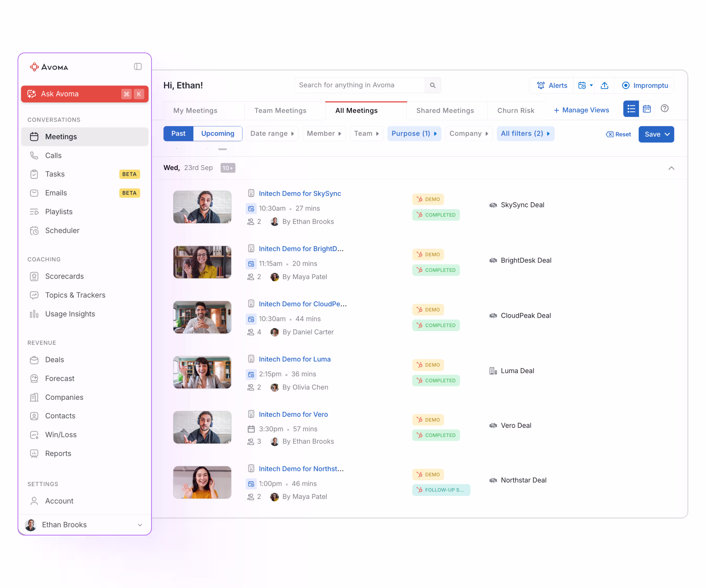Open Reports in the sidebar
Viewport: 706px width, 588px height.
pyautogui.click(x=85, y=453)
